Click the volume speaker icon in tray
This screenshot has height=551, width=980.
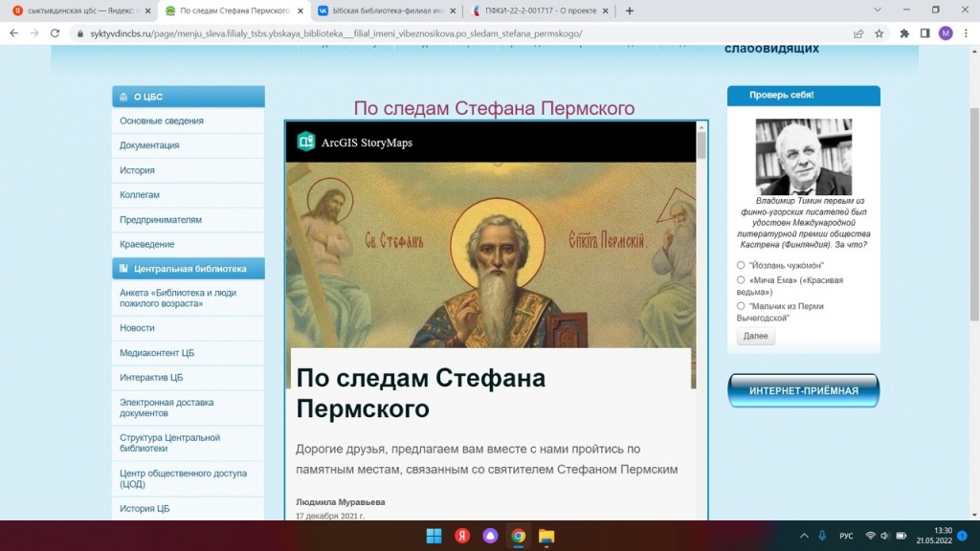[884, 536]
